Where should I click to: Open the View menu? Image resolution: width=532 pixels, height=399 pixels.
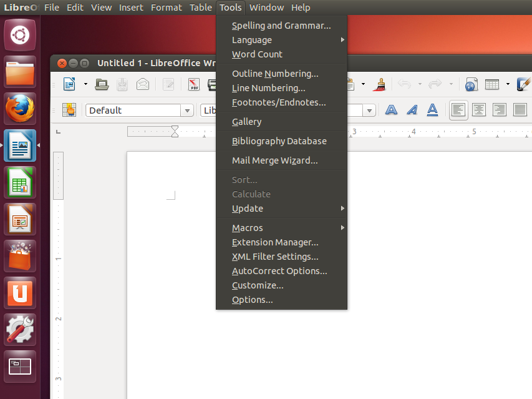[x=101, y=7]
